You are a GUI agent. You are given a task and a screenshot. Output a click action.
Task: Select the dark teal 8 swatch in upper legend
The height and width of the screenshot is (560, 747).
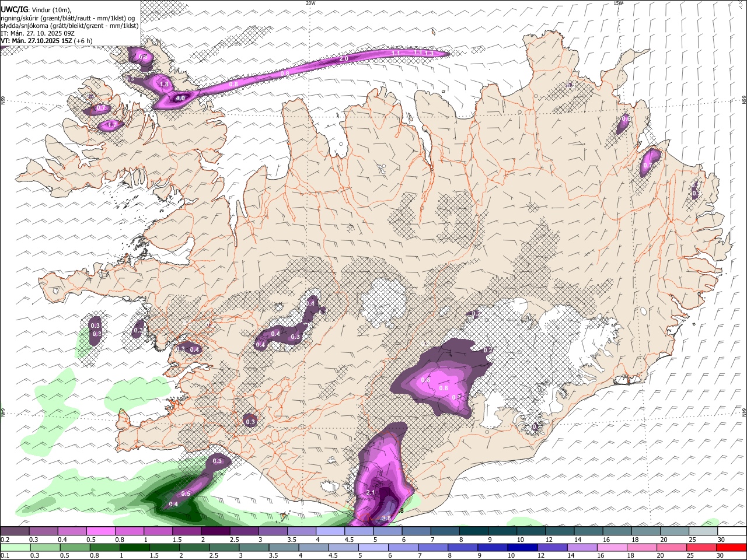coord(474,531)
